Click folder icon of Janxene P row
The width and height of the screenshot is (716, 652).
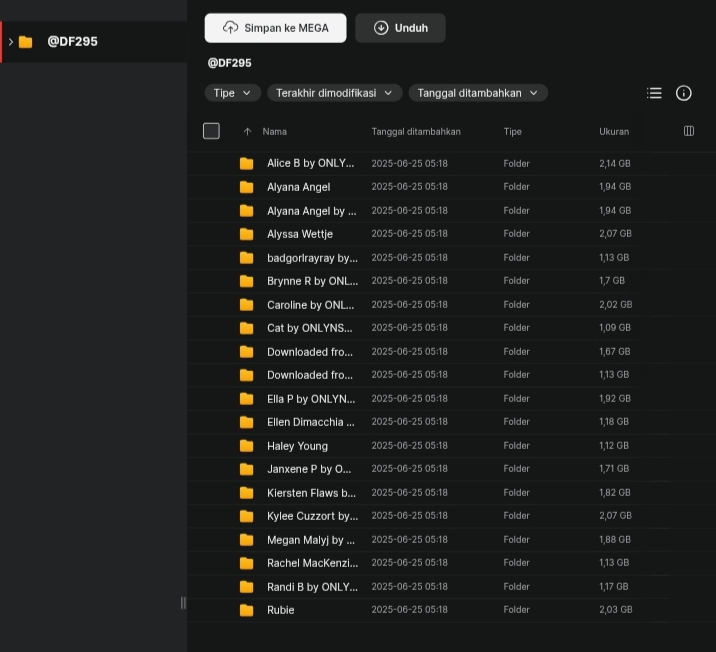(x=247, y=469)
